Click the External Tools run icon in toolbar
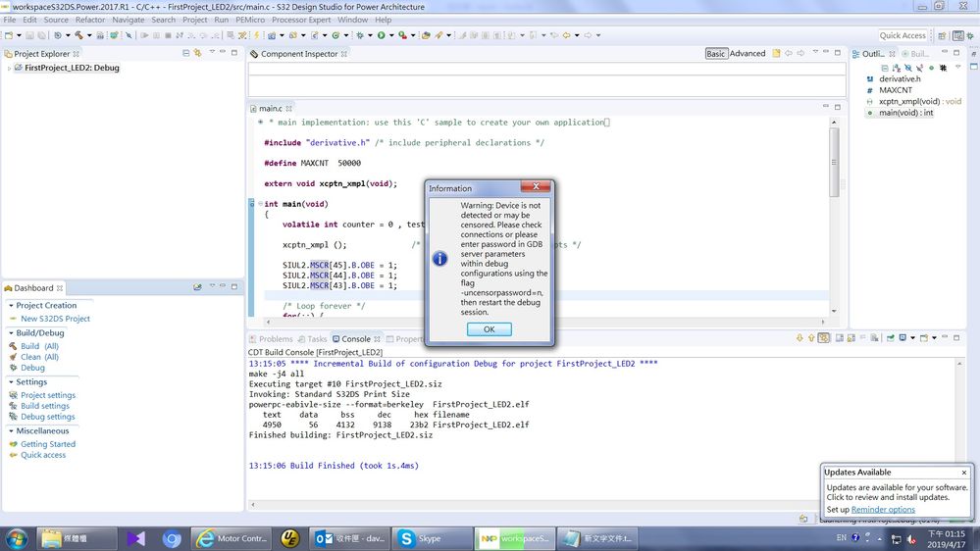980x551 pixels. coord(403,35)
